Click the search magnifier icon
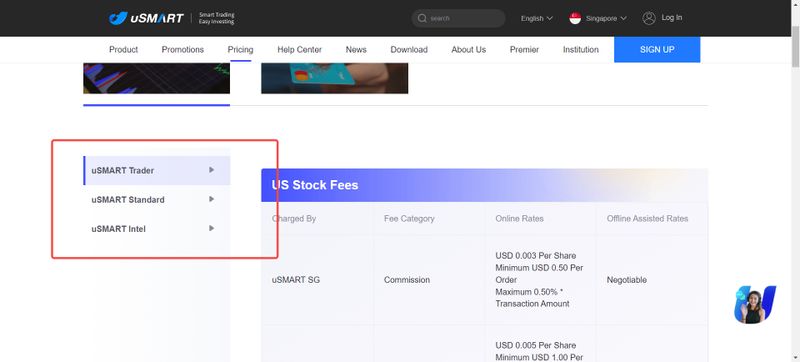Image resolution: width=800 pixels, height=362 pixels. [422, 18]
